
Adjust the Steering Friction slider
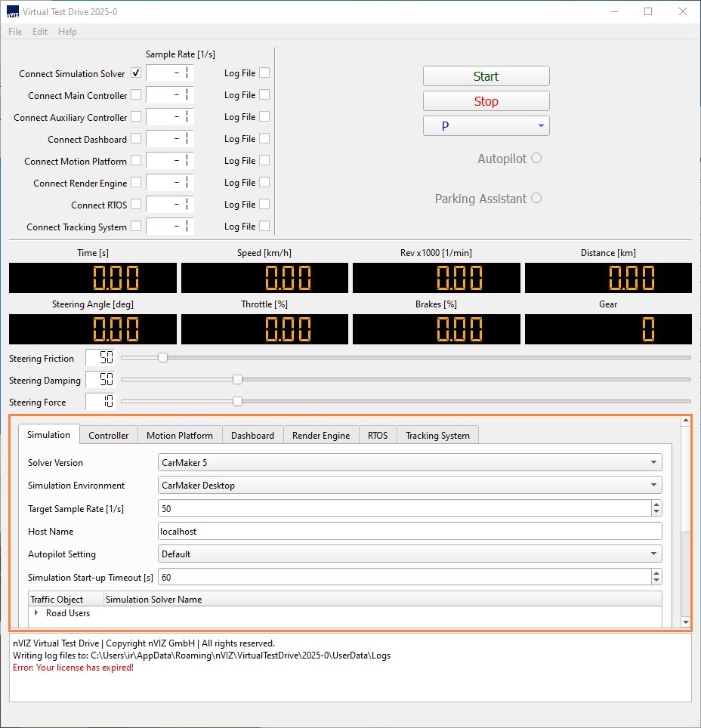[x=162, y=358]
